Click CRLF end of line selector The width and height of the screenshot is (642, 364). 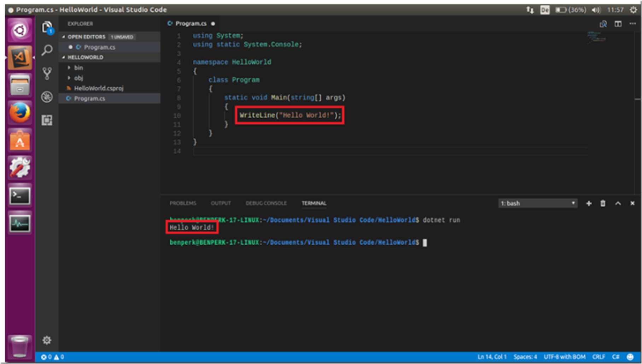[x=599, y=357]
